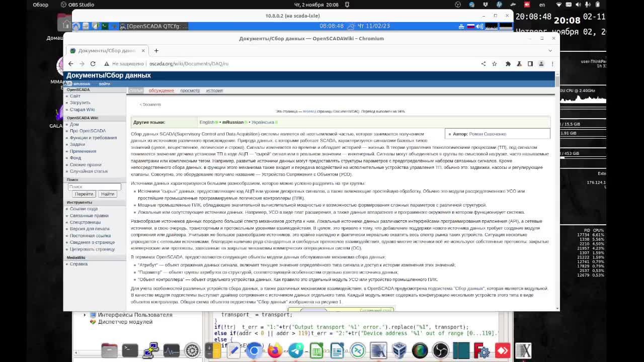
Task: Select the Документы/Сбор данных browser tab
Action: 107,51
